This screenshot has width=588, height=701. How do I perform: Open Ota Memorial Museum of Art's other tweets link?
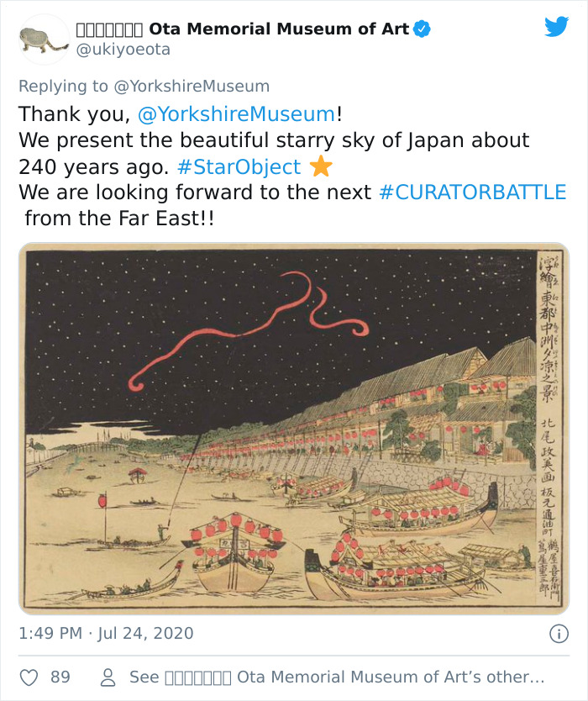[336, 676]
